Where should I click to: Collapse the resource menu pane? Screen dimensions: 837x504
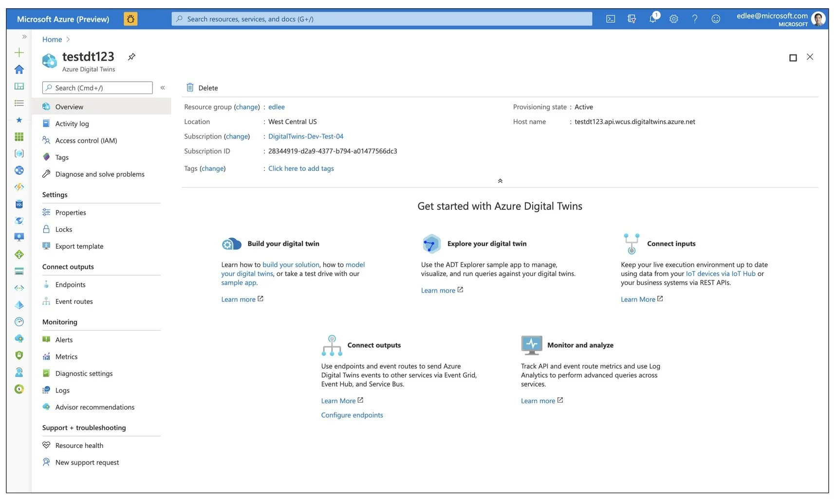(x=163, y=88)
